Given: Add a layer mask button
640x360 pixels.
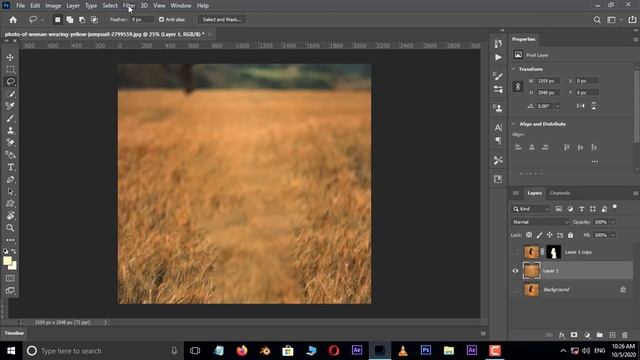Looking at the screenshot, I should click(574, 335).
